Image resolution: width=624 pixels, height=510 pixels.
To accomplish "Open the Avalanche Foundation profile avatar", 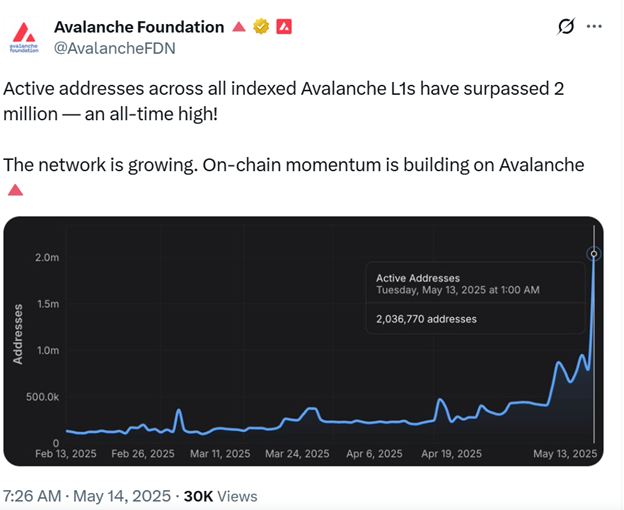I will [x=24, y=38].
